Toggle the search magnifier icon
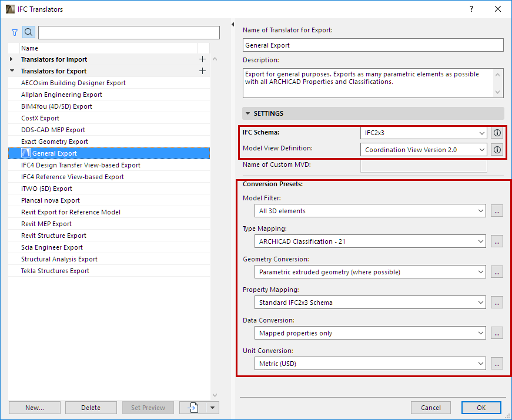The height and width of the screenshot is (420, 512). tap(28, 32)
